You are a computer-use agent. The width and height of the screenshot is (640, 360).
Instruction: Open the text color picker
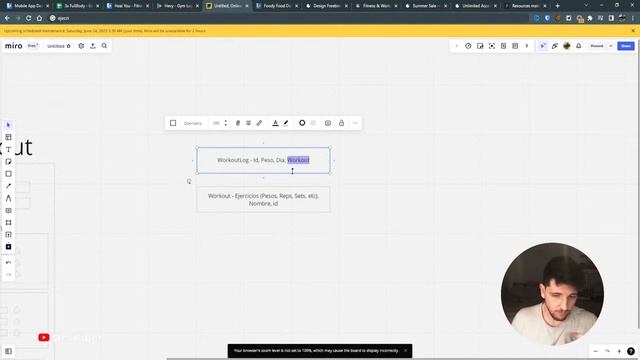coord(276,123)
